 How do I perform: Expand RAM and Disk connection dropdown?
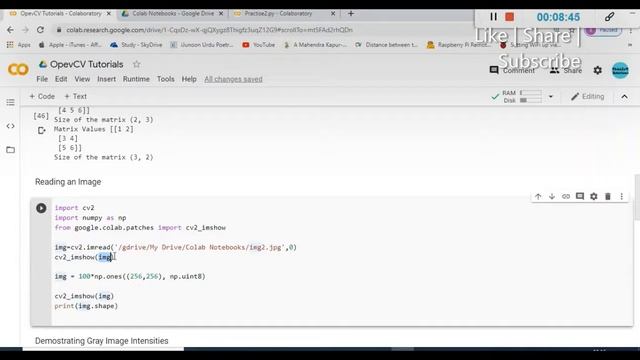pyautogui.click(x=551, y=97)
